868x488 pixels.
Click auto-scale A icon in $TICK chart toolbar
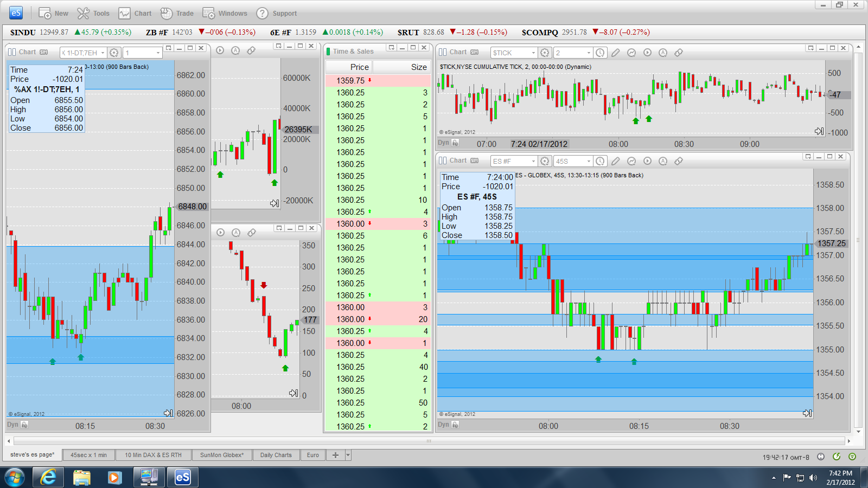663,53
